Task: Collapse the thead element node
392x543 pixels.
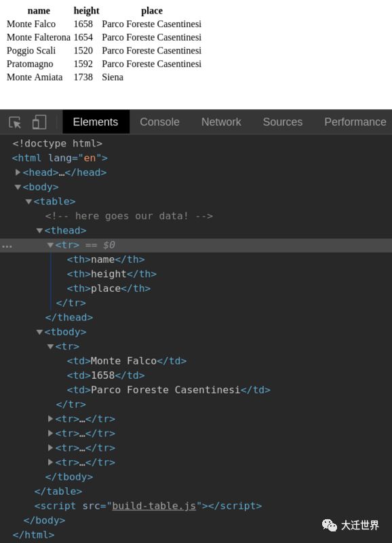Action: [39, 231]
